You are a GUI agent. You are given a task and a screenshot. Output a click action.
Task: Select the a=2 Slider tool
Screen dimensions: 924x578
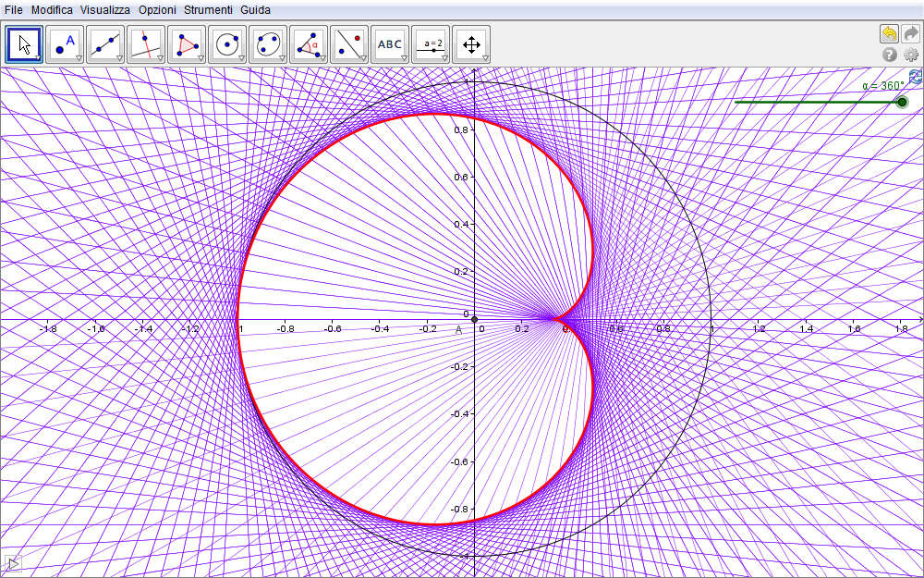click(x=431, y=44)
